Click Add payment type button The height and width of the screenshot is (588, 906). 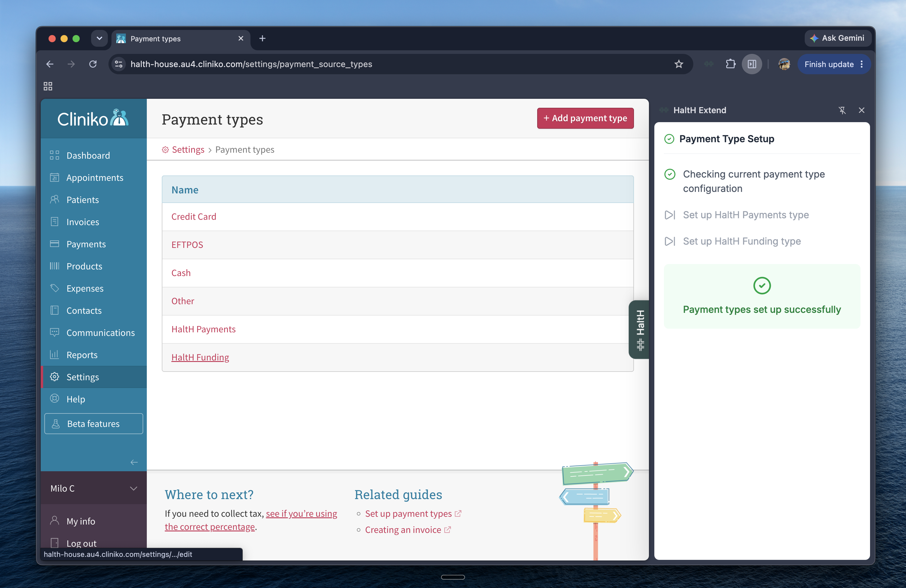click(x=585, y=118)
